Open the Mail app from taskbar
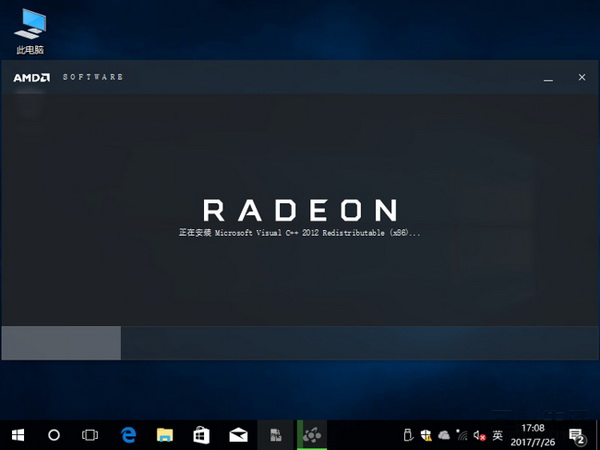Screen dimensions: 600x450 [238, 435]
